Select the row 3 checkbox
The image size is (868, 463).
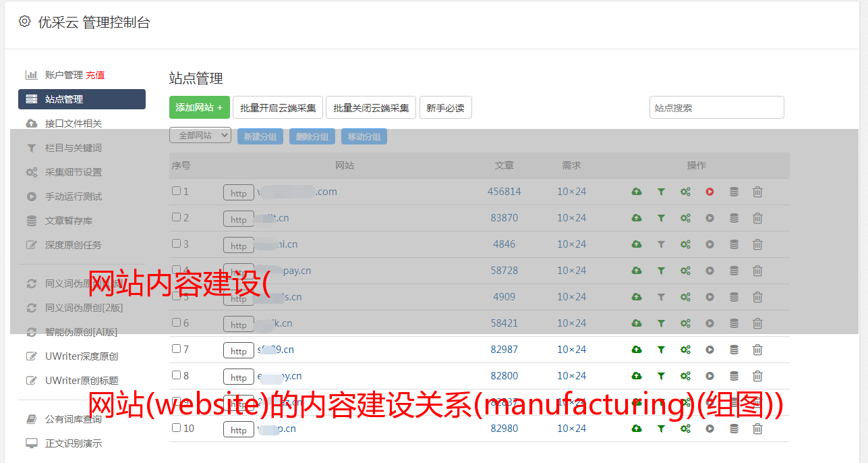tap(176, 244)
